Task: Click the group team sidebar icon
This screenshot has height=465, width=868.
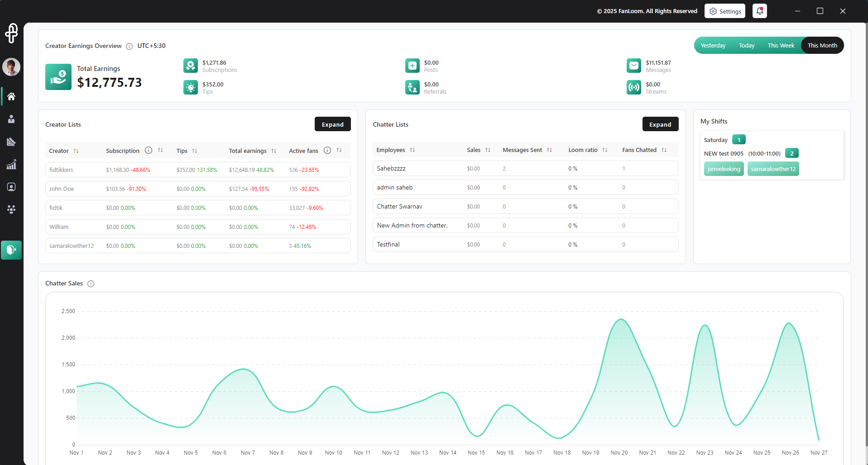Action: tap(11, 209)
